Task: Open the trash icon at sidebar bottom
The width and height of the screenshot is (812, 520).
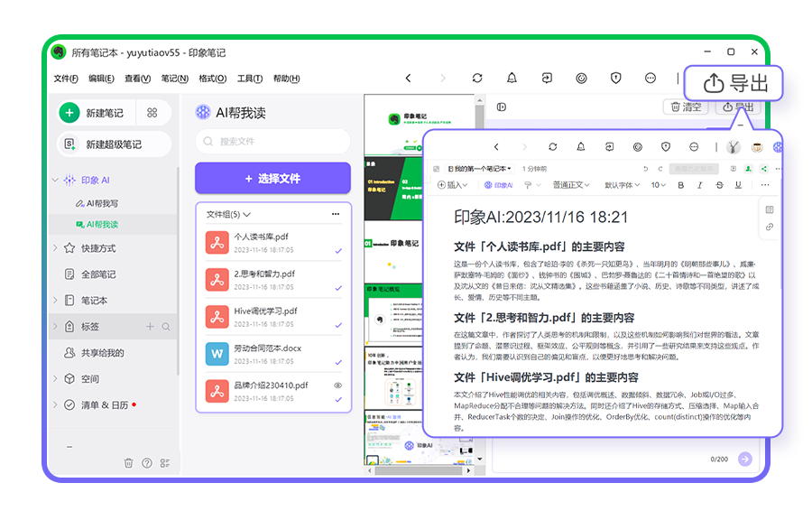Action: (x=128, y=462)
